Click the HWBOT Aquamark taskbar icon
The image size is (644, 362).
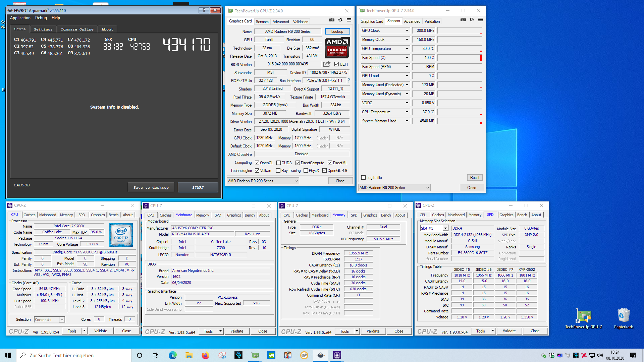click(x=321, y=355)
